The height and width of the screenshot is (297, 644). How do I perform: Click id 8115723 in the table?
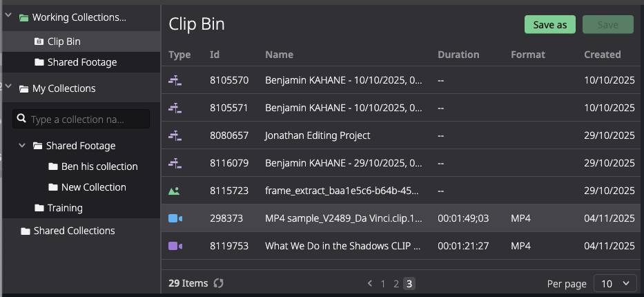coord(229,191)
